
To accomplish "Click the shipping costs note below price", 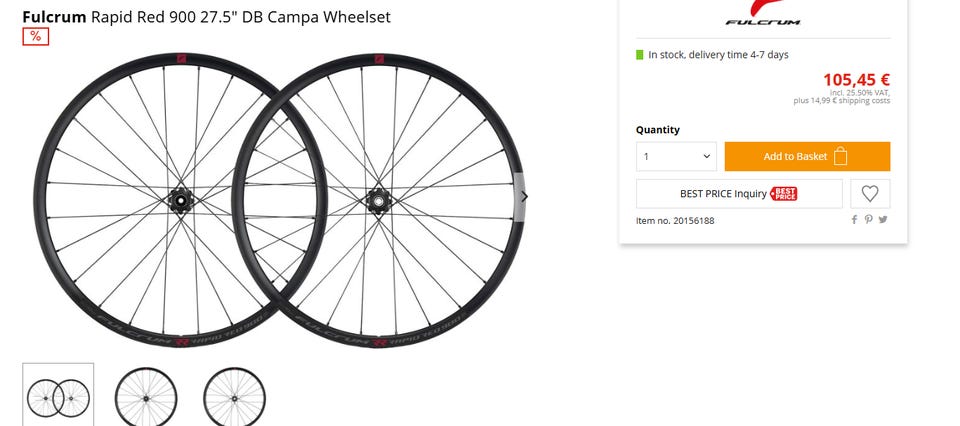I will pos(841,101).
